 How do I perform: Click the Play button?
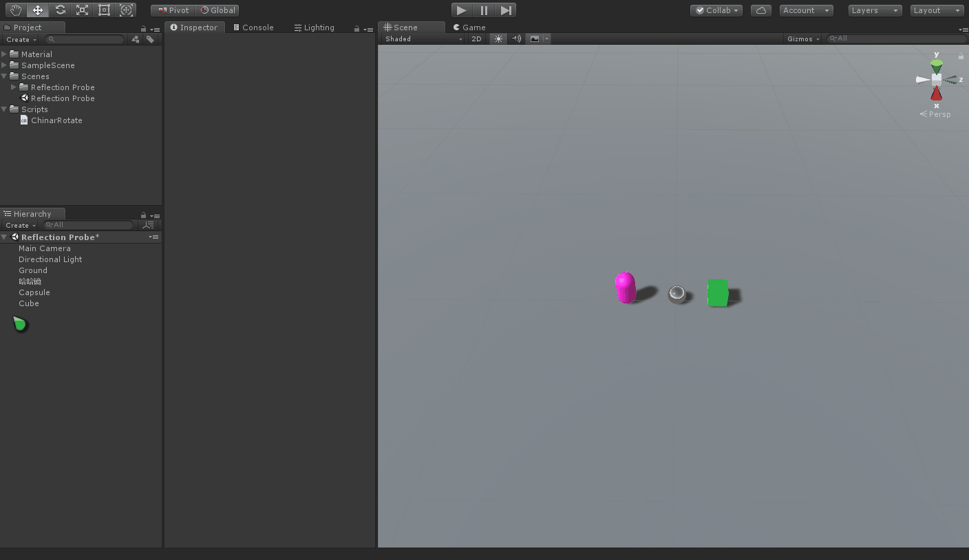pyautogui.click(x=462, y=10)
